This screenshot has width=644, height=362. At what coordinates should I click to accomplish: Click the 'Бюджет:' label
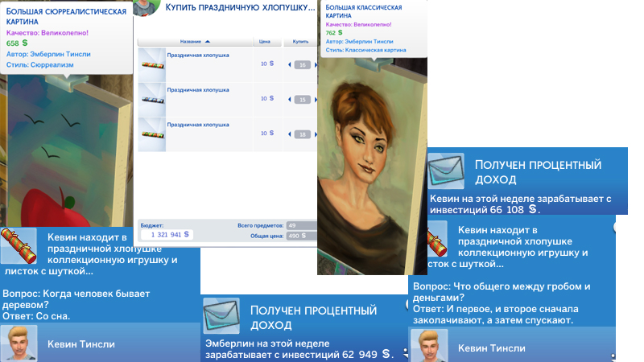[x=152, y=225]
